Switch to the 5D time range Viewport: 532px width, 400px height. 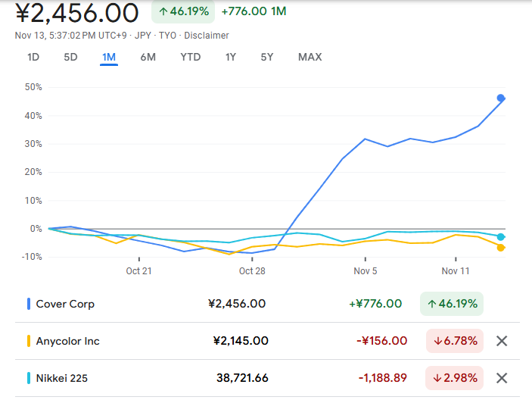click(x=70, y=57)
